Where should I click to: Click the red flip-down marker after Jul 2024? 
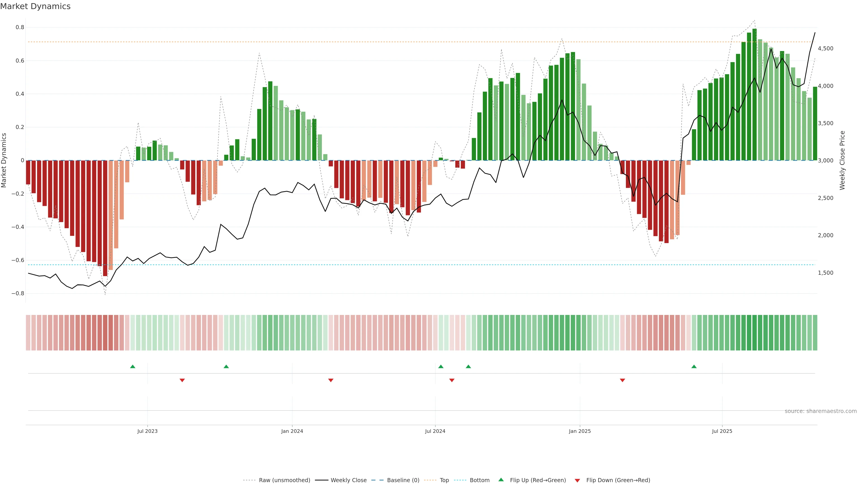tap(452, 380)
